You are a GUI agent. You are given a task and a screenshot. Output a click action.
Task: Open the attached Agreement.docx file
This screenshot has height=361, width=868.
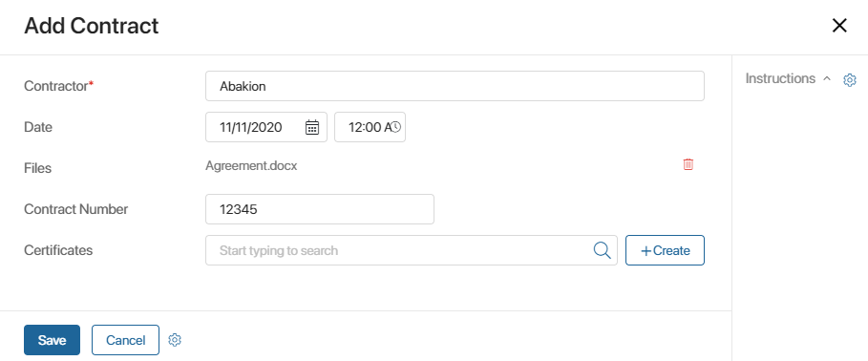251,165
